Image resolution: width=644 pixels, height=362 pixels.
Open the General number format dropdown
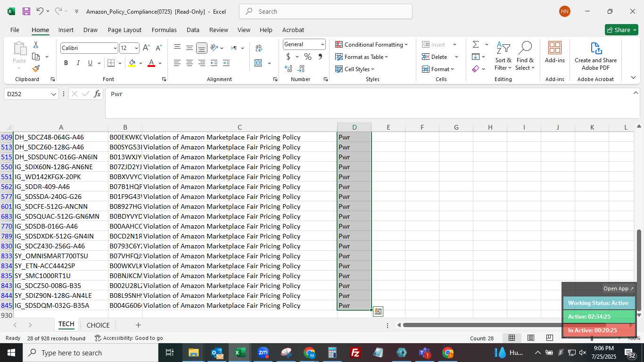[x=322, y=44]
